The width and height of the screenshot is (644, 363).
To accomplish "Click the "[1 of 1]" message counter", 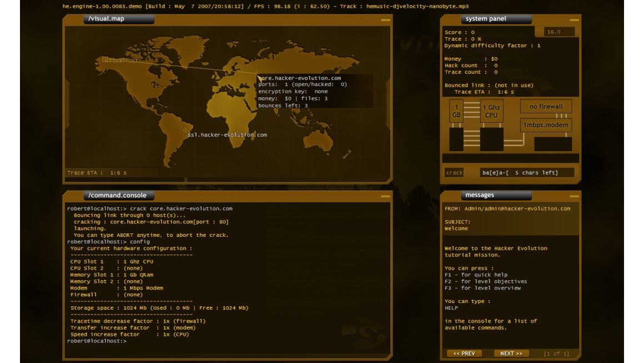I will [556, 354].
